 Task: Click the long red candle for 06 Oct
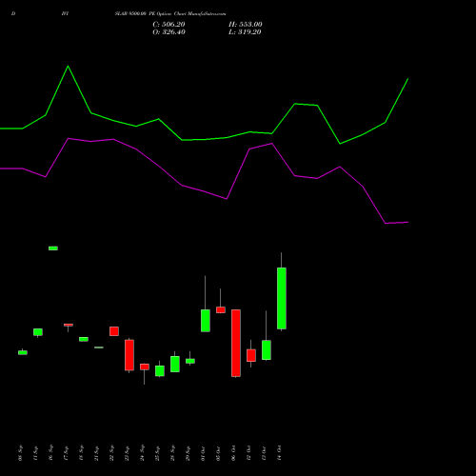236,343
